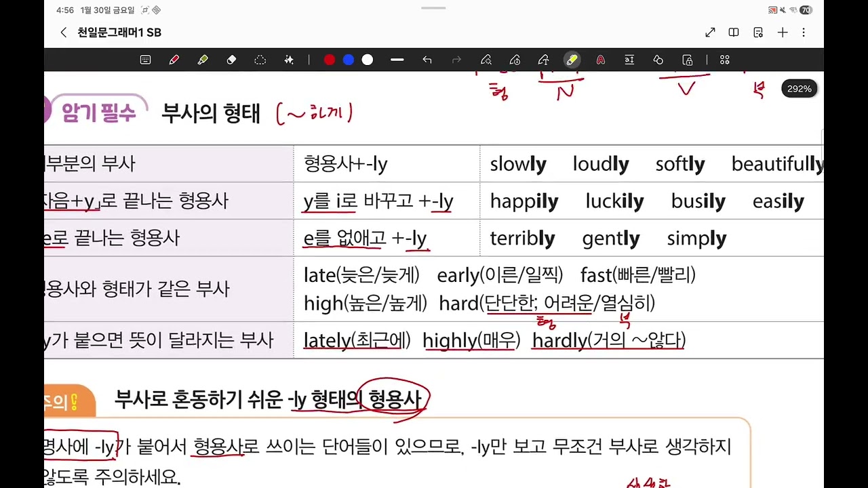Tap the date 1월 30일 금요일

click(x=107, y=10)
